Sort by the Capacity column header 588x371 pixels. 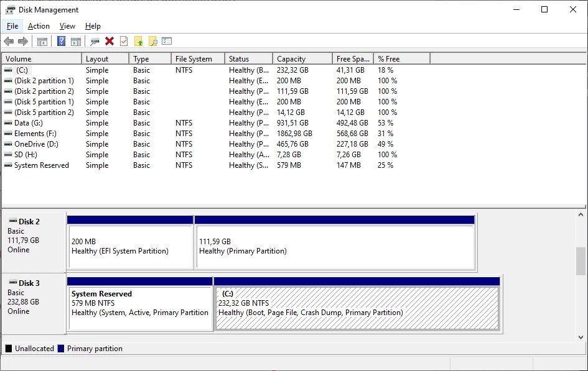(x=302, y=59)
